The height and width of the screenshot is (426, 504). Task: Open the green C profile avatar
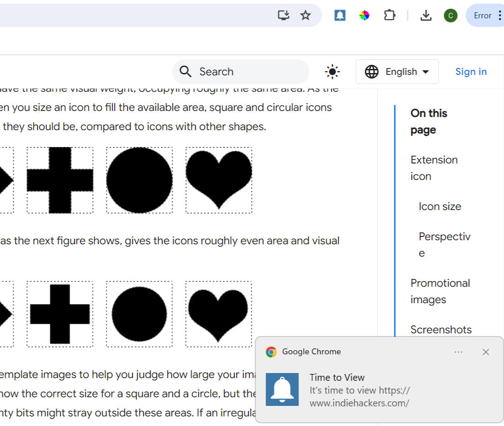click(450, 16)
